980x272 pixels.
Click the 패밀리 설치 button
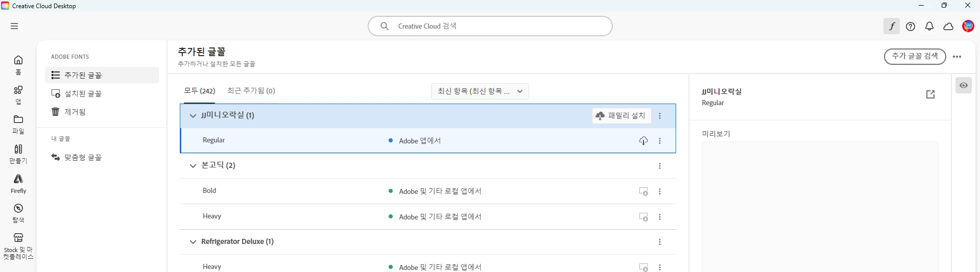tap(622, 116)
